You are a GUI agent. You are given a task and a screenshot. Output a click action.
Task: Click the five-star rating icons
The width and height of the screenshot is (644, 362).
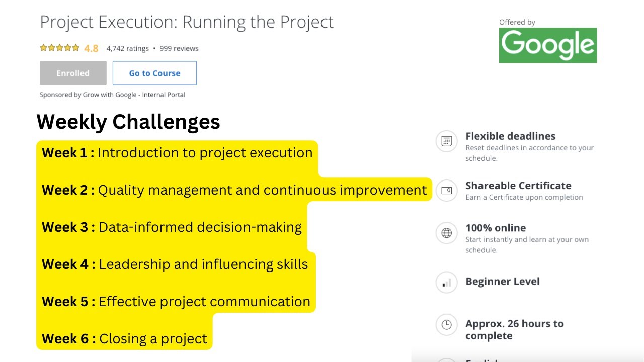[59, 48]
